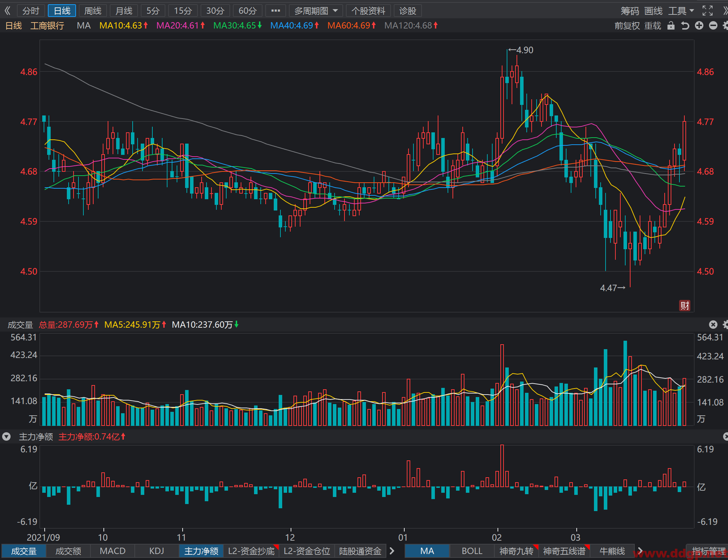Image resolution: width=728 pixels, height=560 pixels.
Task: Click the red 财 badge on chart
Action: click(x=684, y=306)
